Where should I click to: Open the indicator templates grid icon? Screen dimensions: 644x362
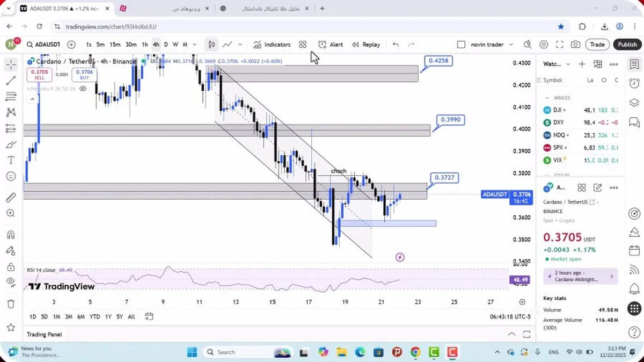pyautogui.click(x=303, y=45)
